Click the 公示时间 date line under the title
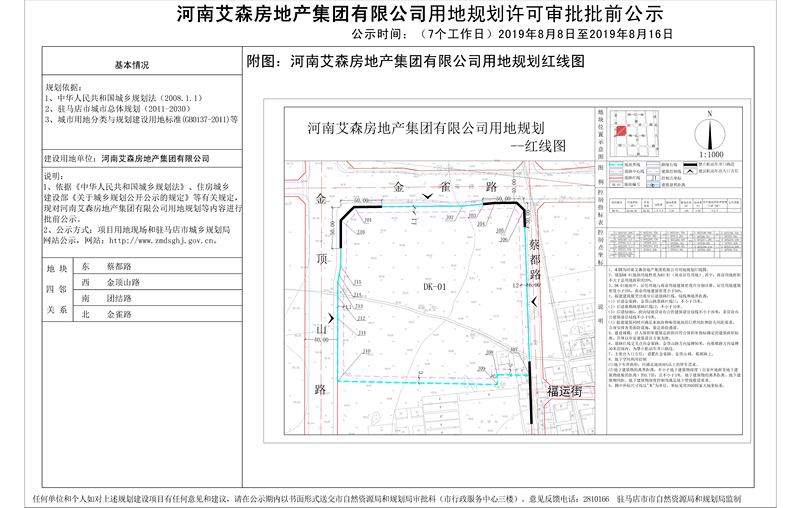Viewport: 800px width, 508px height. click(512, 34)
